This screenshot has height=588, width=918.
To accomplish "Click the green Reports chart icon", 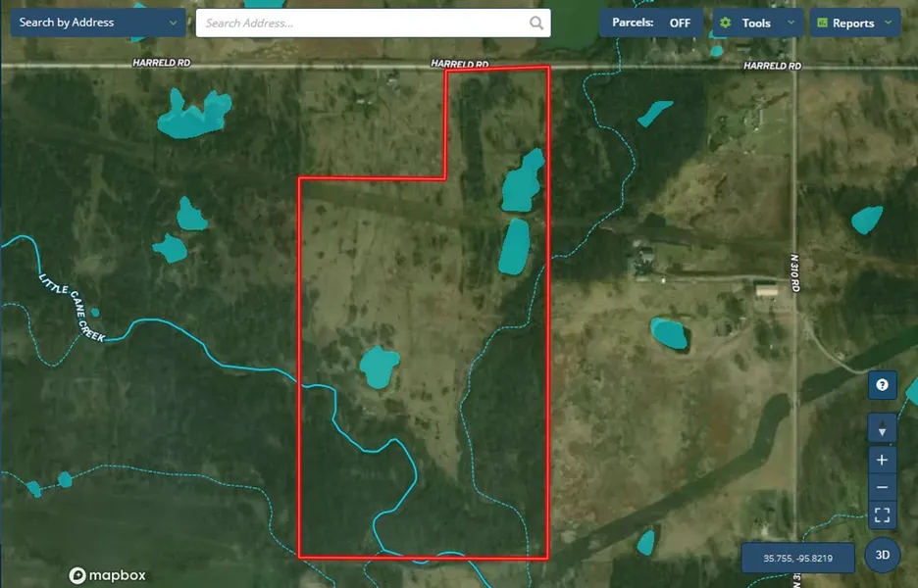I will coord(822,23).
